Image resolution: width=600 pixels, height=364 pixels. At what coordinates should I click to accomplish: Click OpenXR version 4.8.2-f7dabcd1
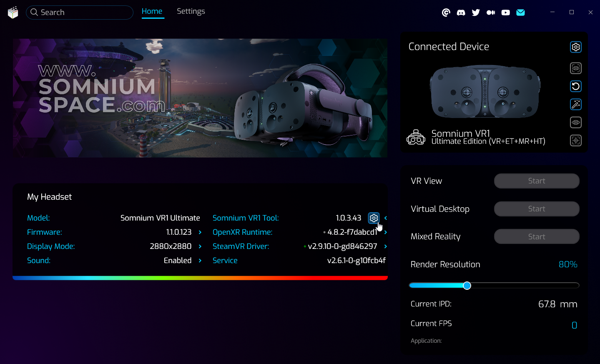point(352,232)
